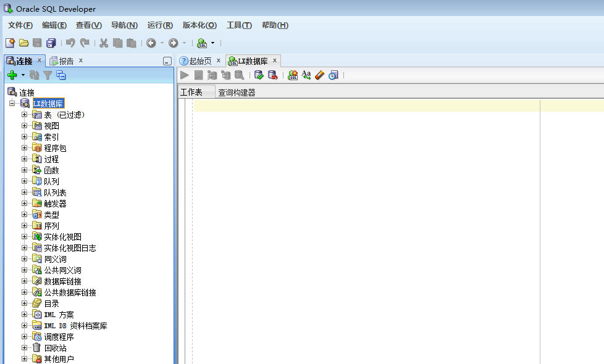Viewport: 604px width, 364px height.
Task: Open dropdown beside New Connection plus
Action: point(23,75)
